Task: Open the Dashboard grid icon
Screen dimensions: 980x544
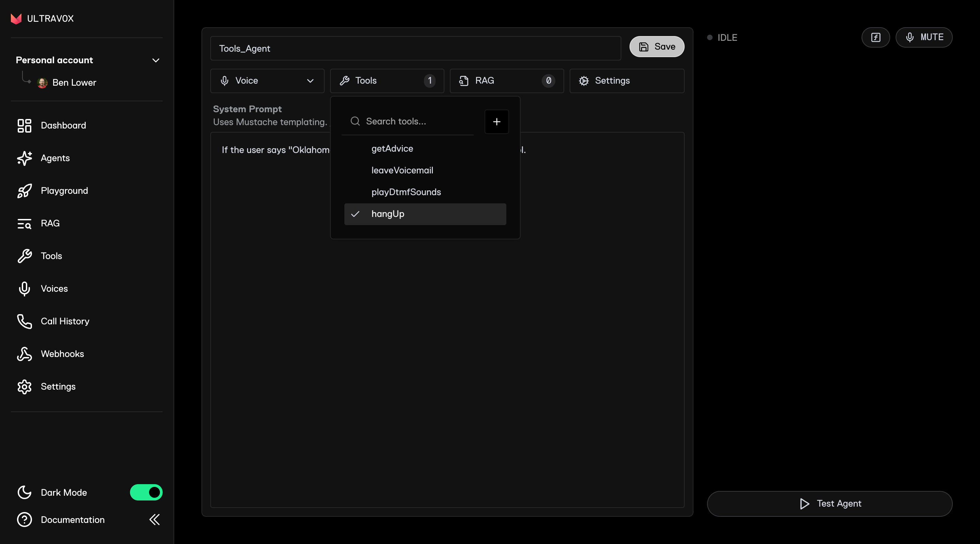Action: coord(24,125)
